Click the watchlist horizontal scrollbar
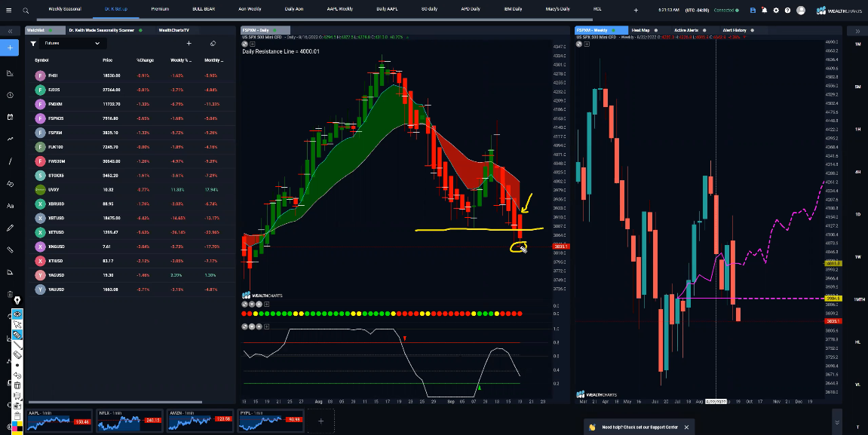 (x=115, y=402)
